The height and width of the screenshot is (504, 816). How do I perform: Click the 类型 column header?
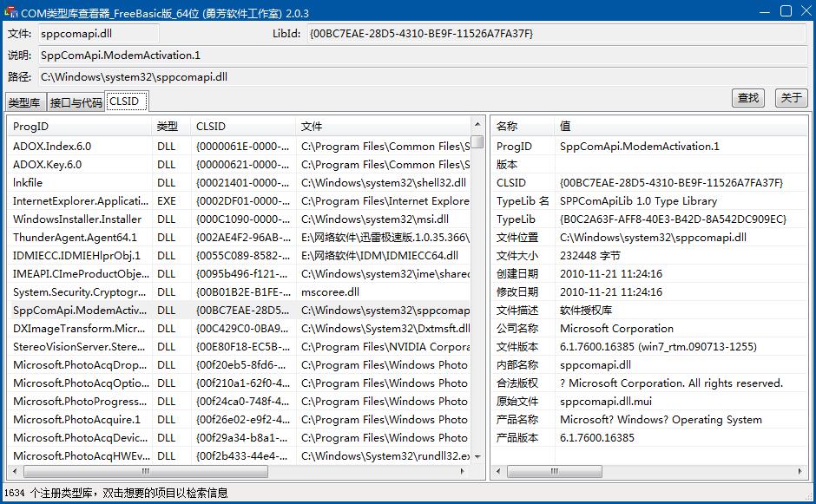[170, 126]
